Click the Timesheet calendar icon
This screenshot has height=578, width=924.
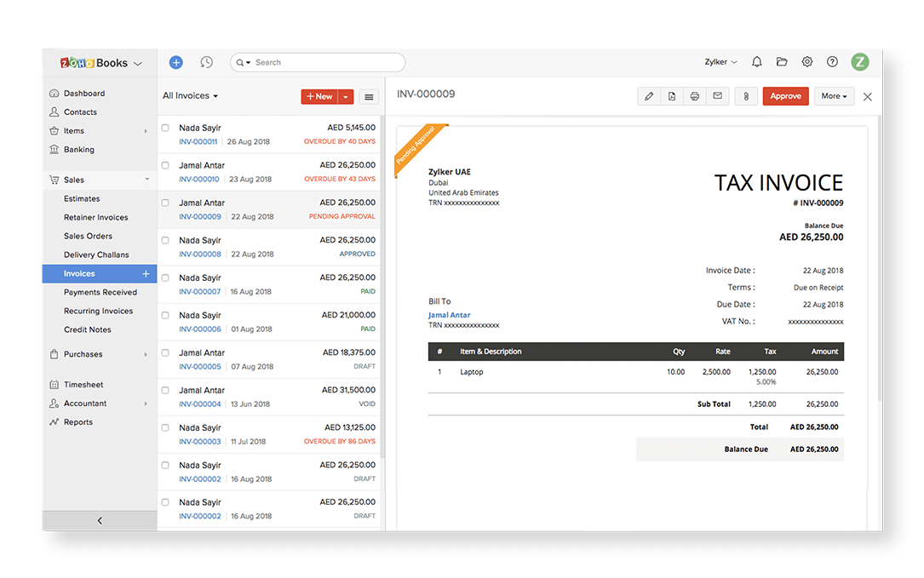coord(55,384)
